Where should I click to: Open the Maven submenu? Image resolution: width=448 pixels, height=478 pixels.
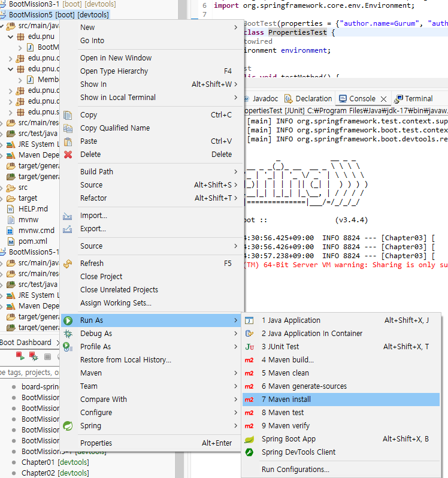(152, 373)
